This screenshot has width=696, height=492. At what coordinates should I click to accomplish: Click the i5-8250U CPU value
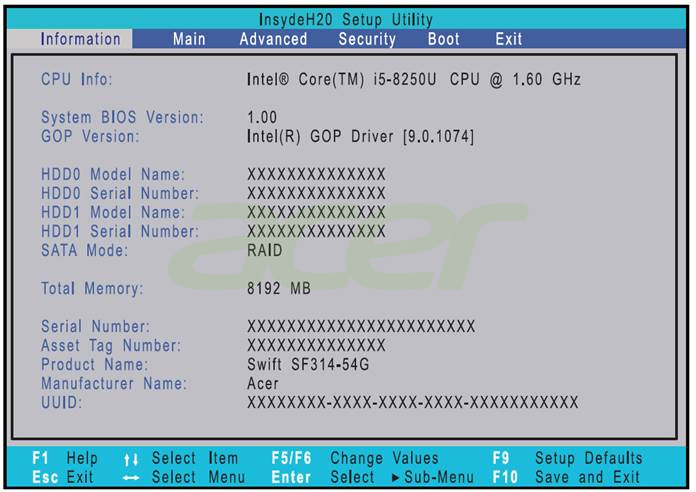click(x=414, y=79)
